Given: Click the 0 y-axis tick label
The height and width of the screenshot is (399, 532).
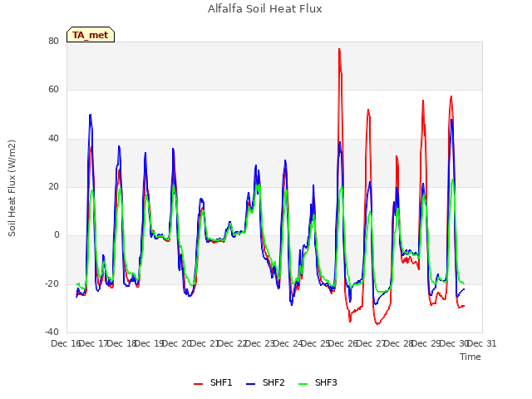Looking at the screenshot, I should (x=57, y=235).
